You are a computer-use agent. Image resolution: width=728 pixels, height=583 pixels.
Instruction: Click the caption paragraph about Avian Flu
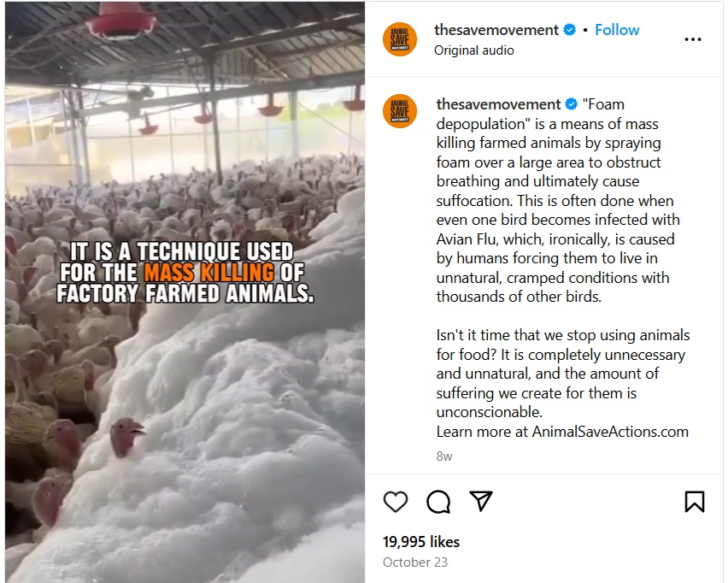pos(558,200)
